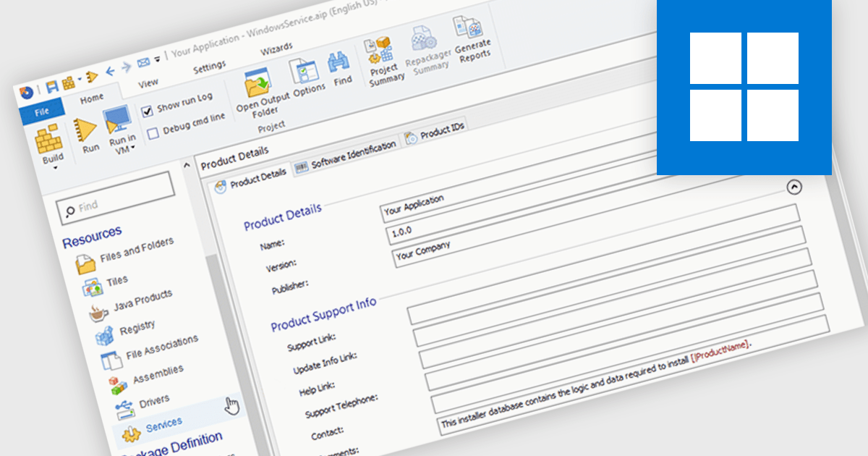868x456 pixels.
Task: Select Services in the Resources list
Action: [x=163, y=423]
